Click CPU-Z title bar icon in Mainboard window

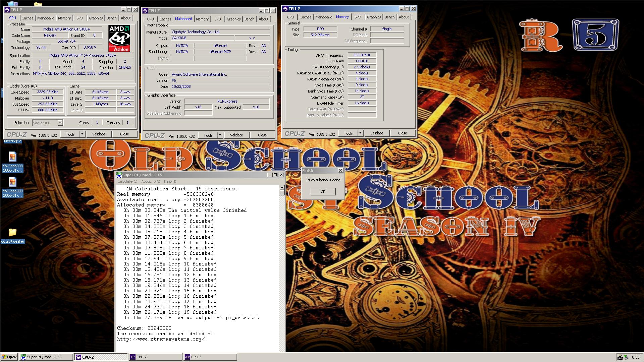[145, 11]
